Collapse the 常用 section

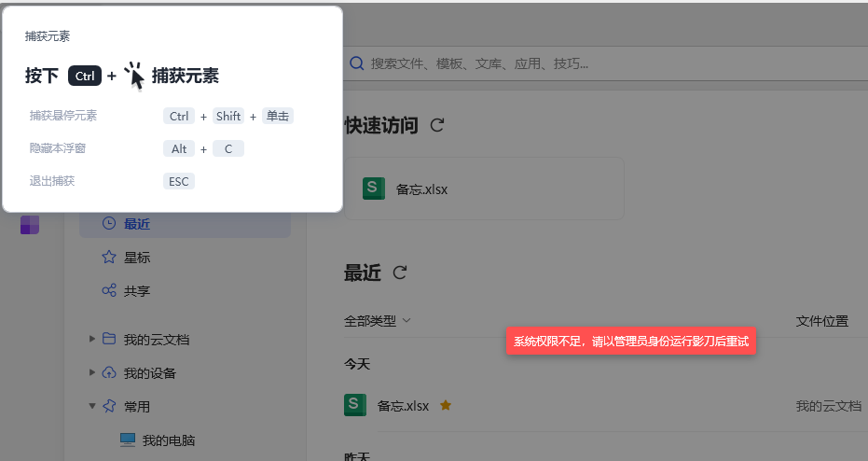click(x=92, y=406)
